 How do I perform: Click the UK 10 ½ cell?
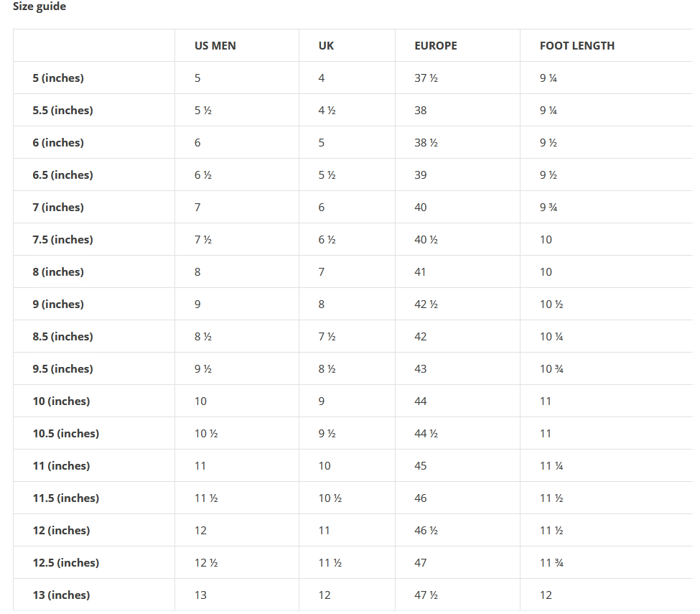(330, 498)
